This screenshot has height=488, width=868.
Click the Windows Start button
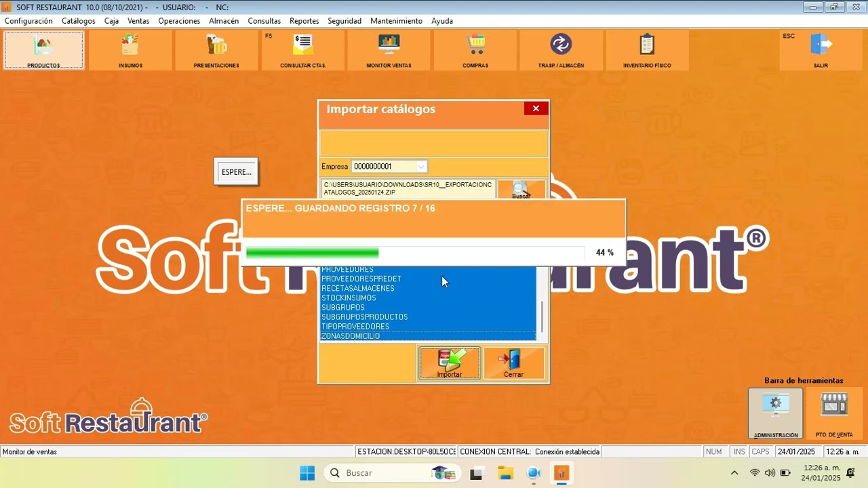pyautogui.click(x=307, y=473)
